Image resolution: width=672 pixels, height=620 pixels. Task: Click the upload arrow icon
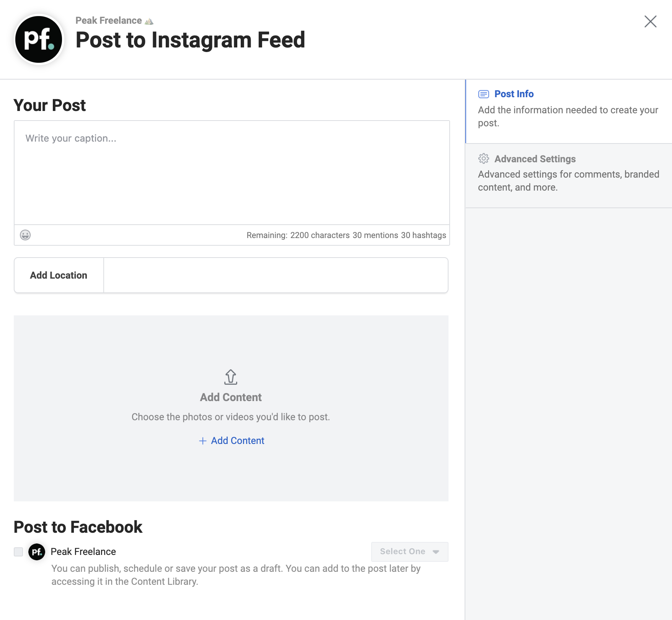(231, 377)
